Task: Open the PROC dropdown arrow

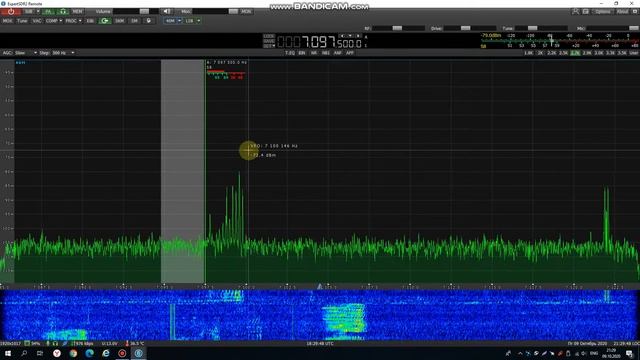Action: (80, 20)
